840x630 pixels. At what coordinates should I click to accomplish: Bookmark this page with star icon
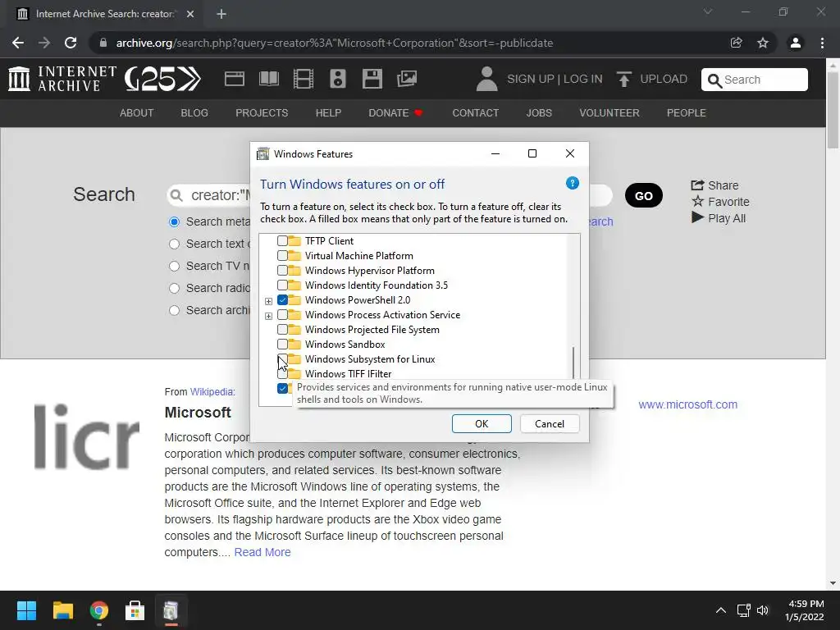click(763, 43)
